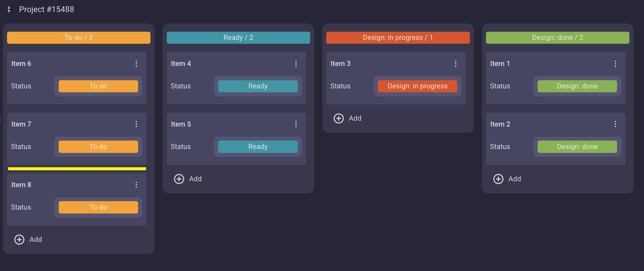The image size is (644, 271).
Task: Open the kebab menu for Item 7
Action: click(136, 124)
